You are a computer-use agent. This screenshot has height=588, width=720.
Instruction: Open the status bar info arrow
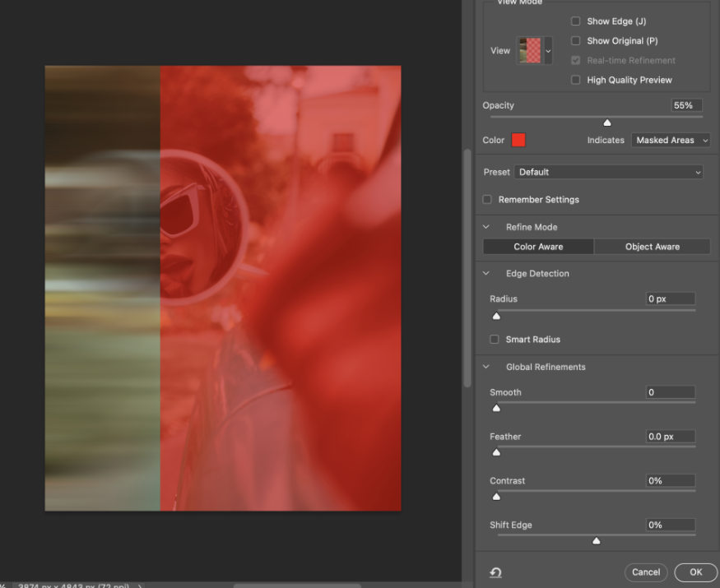pos(140,586)
